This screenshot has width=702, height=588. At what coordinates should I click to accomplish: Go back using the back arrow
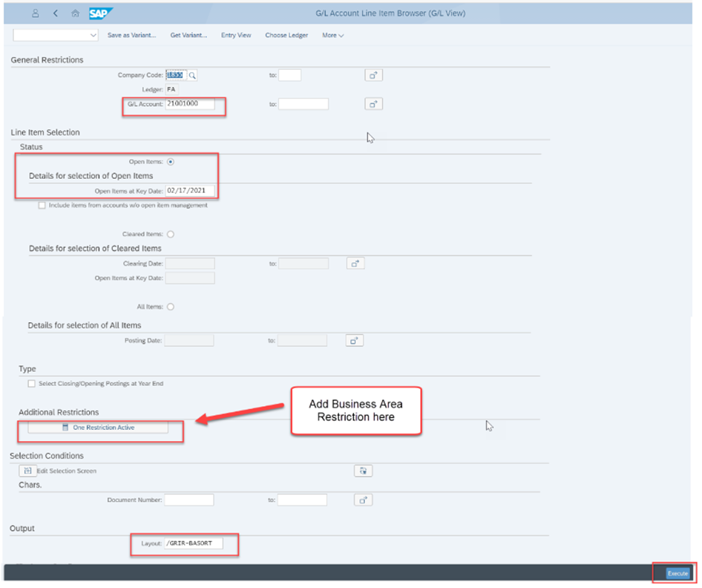pos(56,13)
